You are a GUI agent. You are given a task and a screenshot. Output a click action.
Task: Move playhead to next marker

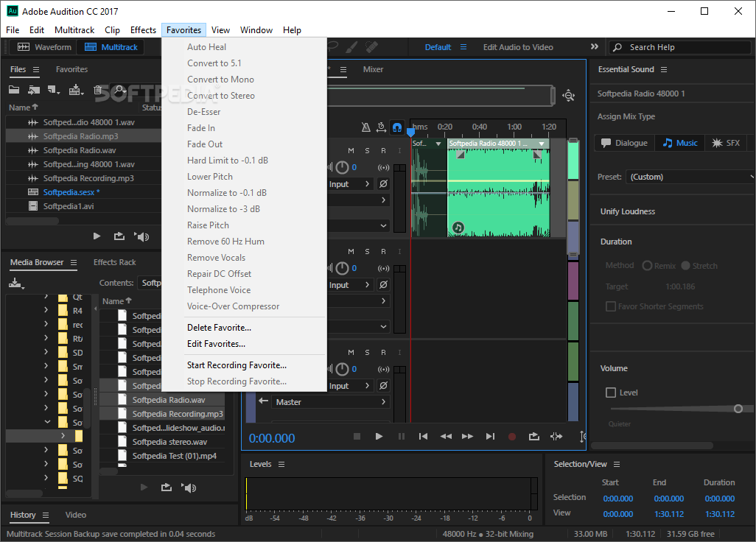coord(490,437)
